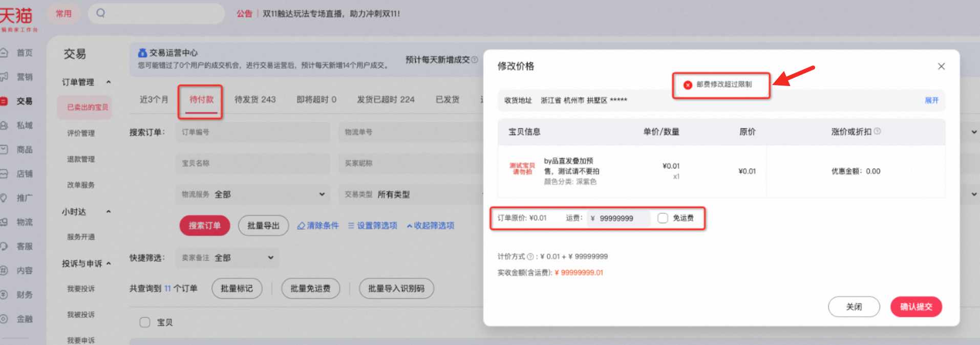Click the 物流单号 input field
980x345 pixels.
412,132
